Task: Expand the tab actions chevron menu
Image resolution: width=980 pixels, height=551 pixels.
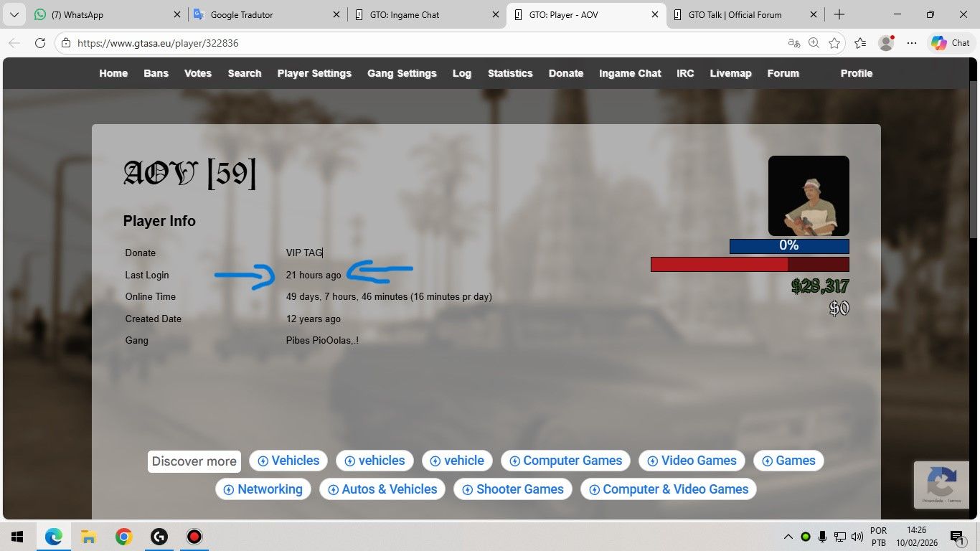Action: (x=14, y=14)
